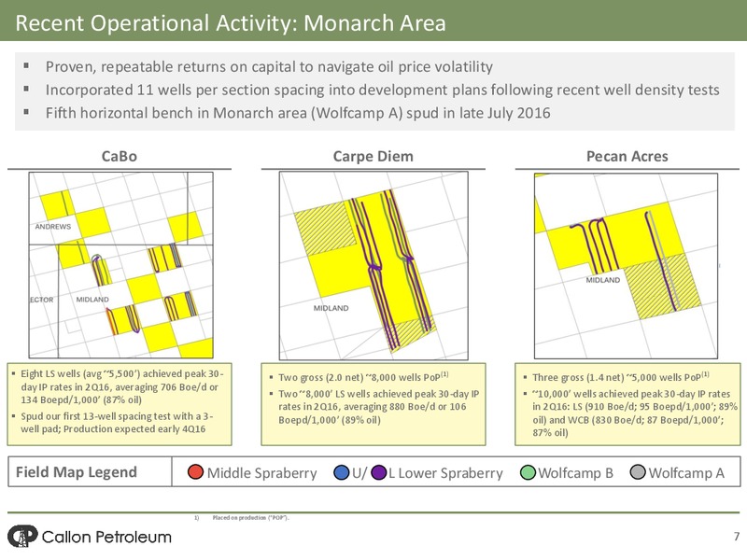This screenshot has width=747, height=560.
Task: Click the '~10,000' wells achieved peak' bullet
Action: (635, 413)
